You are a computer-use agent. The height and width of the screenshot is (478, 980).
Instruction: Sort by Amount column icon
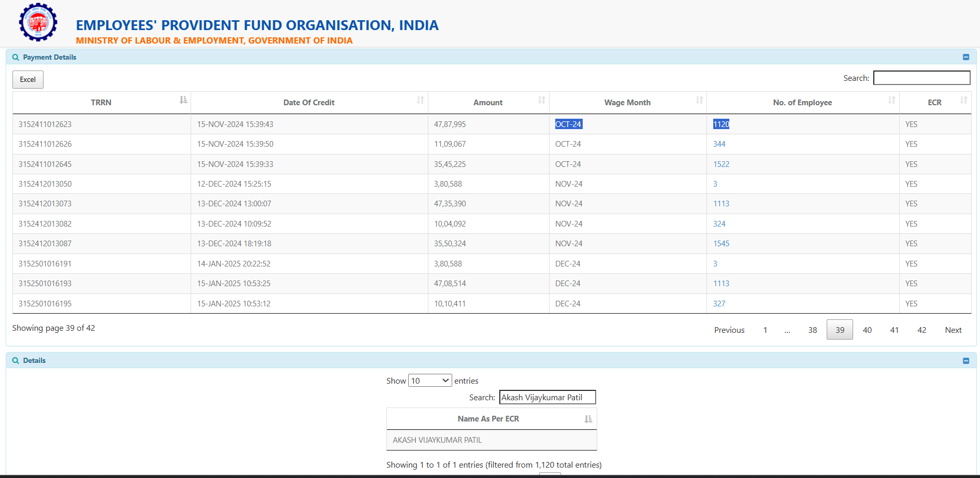541,100
